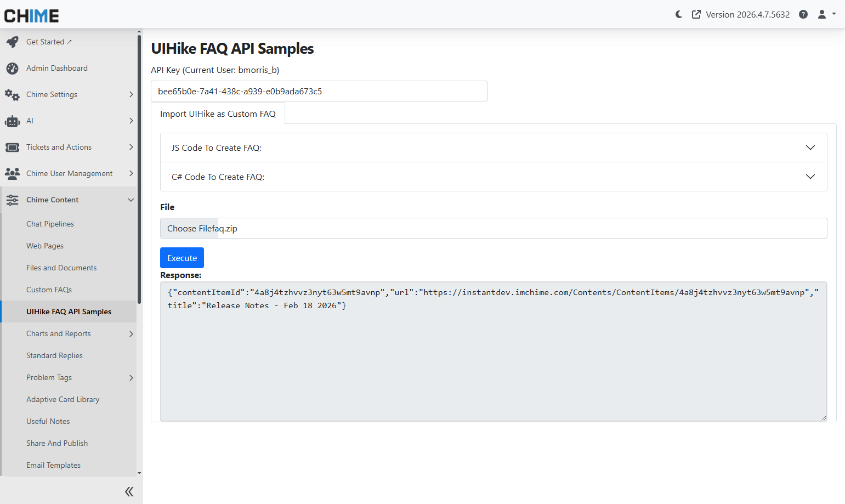The height and width of the screenshot is (504, 845).
Task: Click the Get Started rocket icon
Action: 12,41
